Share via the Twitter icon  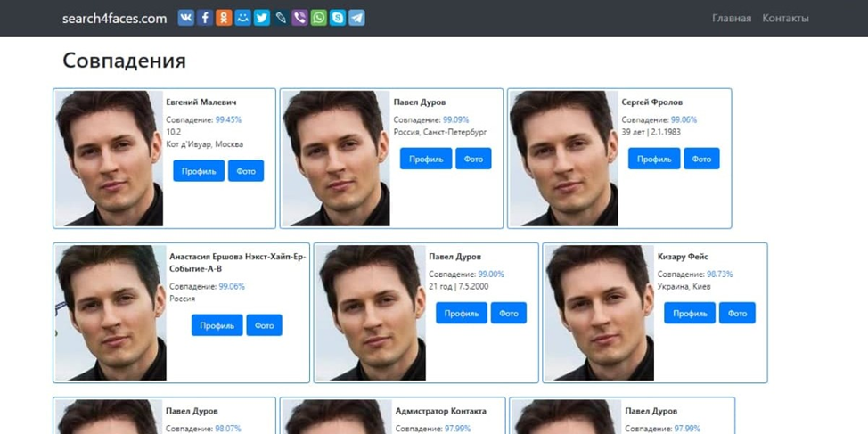[x=262, y=18]
